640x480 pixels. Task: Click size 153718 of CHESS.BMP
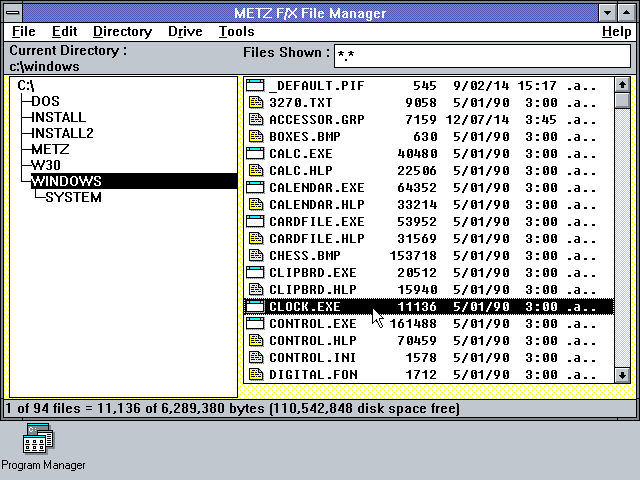tap(413, 256)
